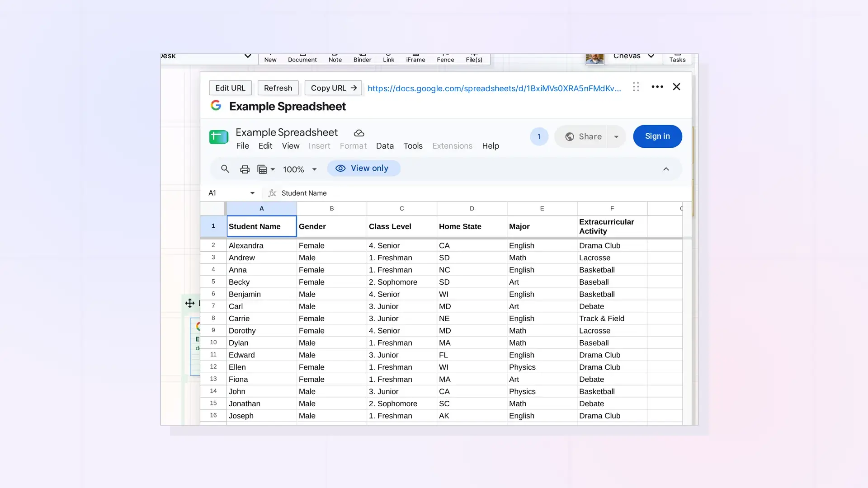Screen dimensions: 868x488
Task: Click the Fence toolbar item
Action: pyautogui.click(x=445, y=58)
